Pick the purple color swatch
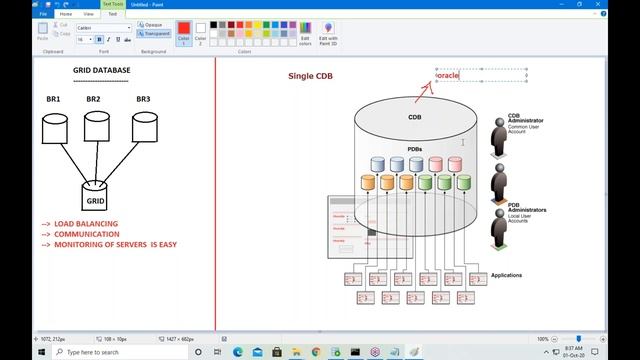 point(293,25)
